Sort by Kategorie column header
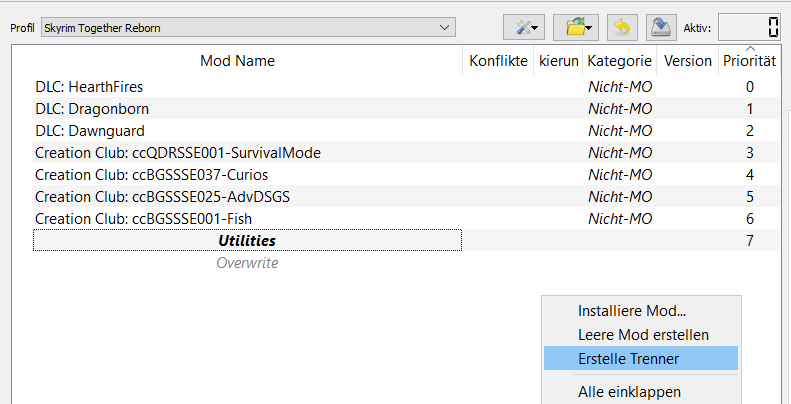This screenshot has width=791, height=404. click(619, 61)
